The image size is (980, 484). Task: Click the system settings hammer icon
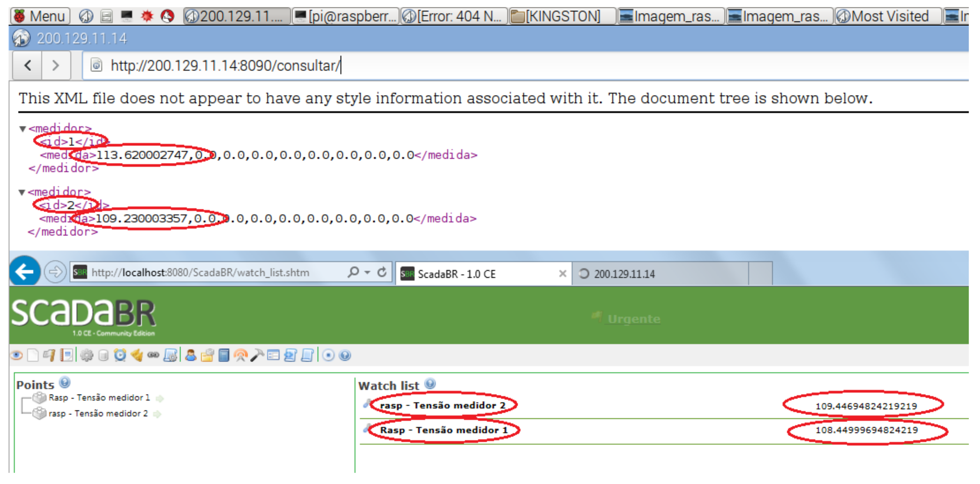(257, 356)
